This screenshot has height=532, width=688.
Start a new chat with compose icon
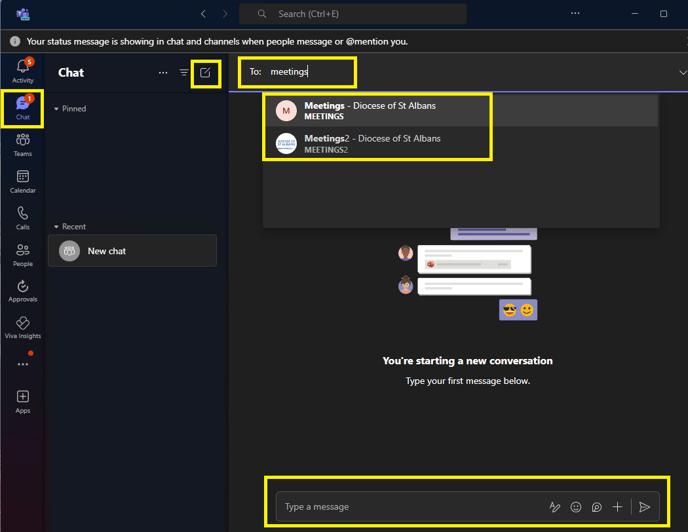(x=205, y=73)
